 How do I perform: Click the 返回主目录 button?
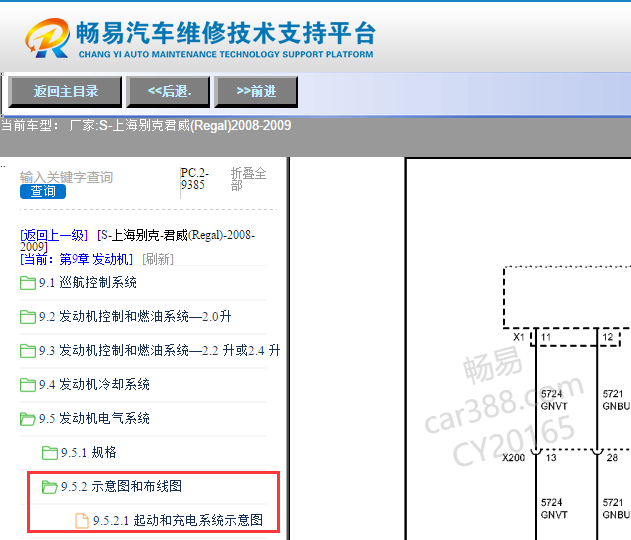(x=65, y=91)
